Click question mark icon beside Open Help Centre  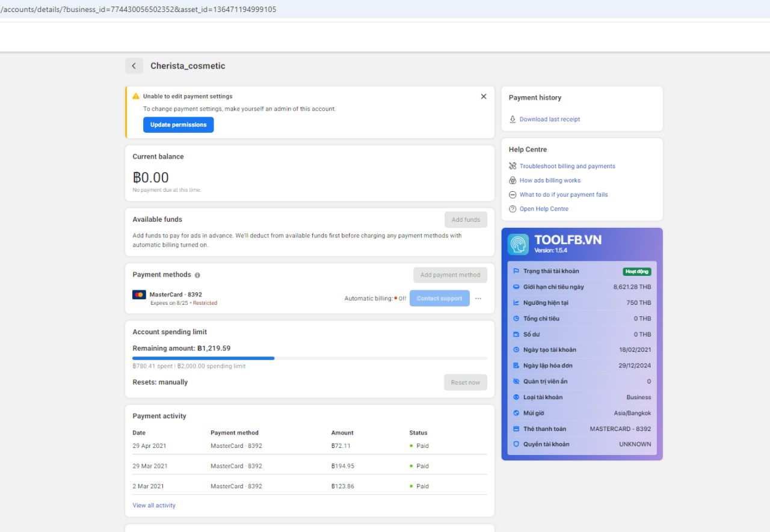click(x=513, y=209)
